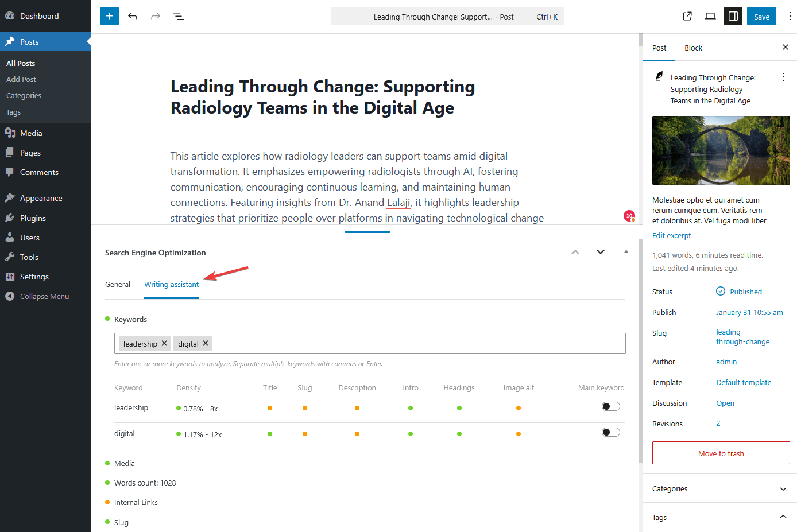Collapse the Tags panel
Viewport: 797px width, 532px height.
(783, 517)
